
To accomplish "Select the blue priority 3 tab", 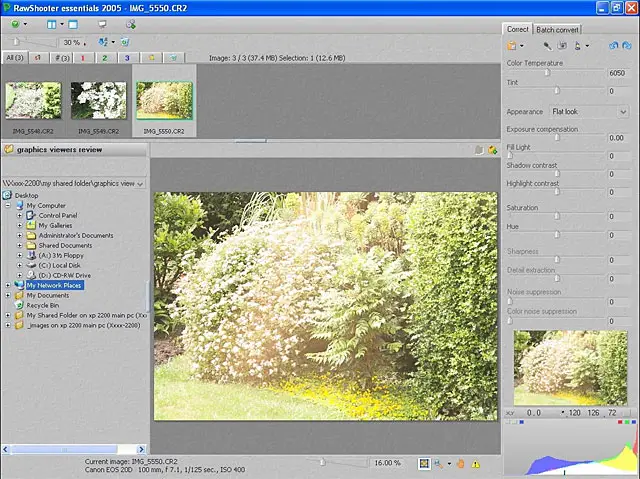I will tap(127, 58).
